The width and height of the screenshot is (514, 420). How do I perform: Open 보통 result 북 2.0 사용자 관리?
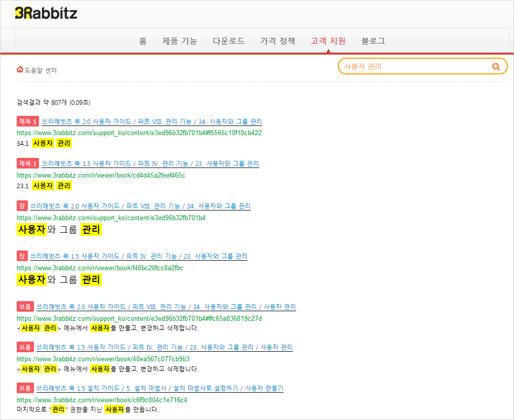tap(166, 307)
